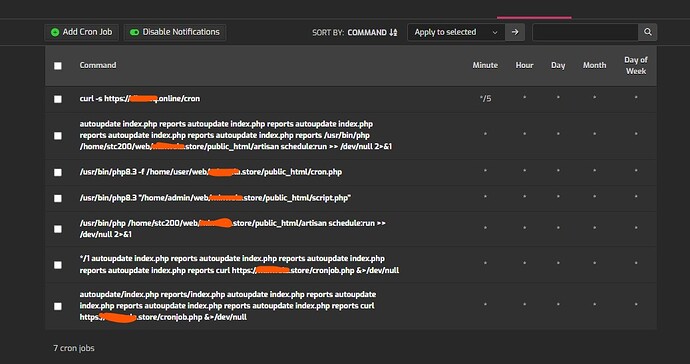Viewport: 690px width, 364px height.
Task: Check the /usr/bin/php artisan schedule:run row
Action: click(58, 229)
